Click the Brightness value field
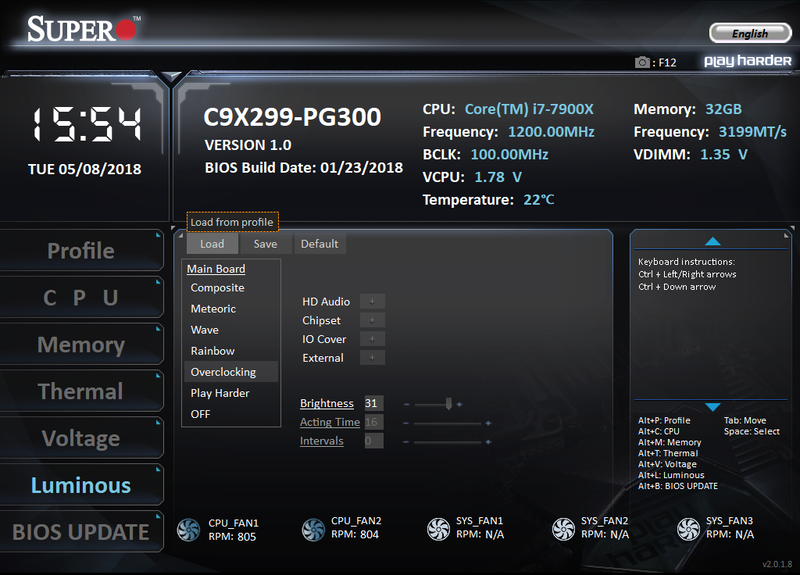 [x=374, y=403]
